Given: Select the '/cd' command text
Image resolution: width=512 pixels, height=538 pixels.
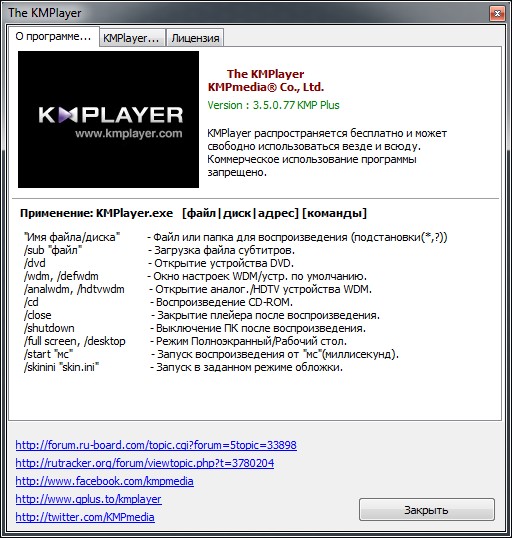Looking at the screenshot, I should tap(31, 302).
